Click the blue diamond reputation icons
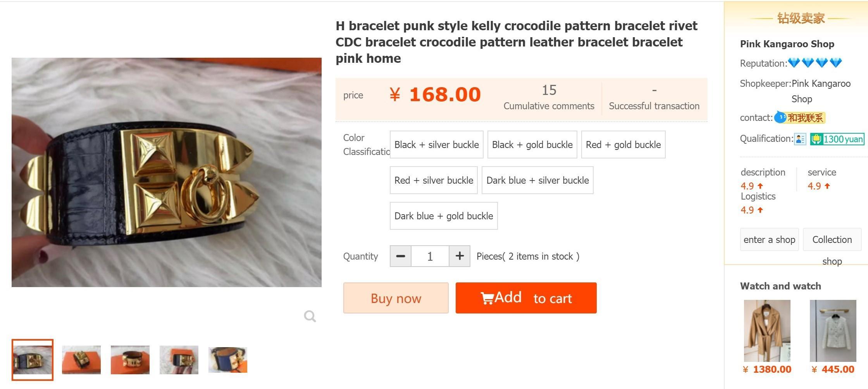Viewport: 868px width, 389px height. point(815,63)
